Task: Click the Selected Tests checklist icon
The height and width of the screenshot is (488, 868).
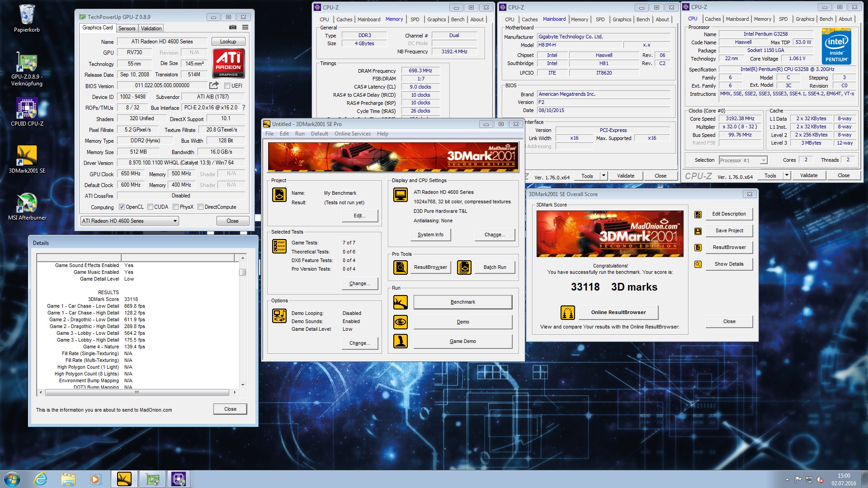Action: click(279, 246)
